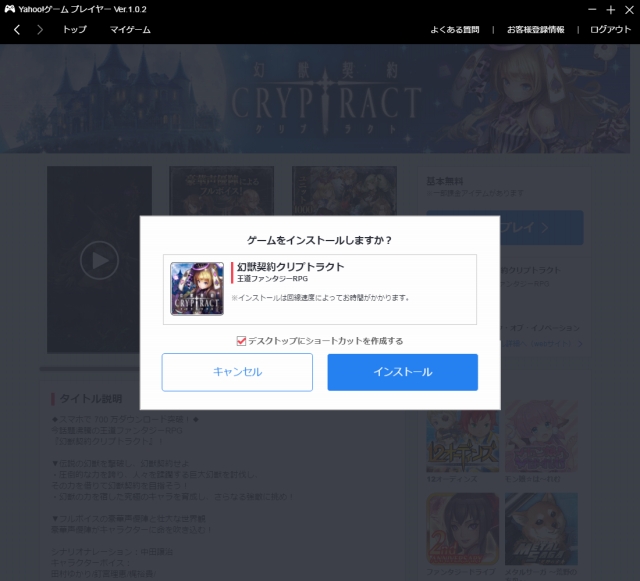Click the Yahoo!ゲーム controller icon in title bar
The width and height of the screenshot is (640, 581).
coord(10,9)
